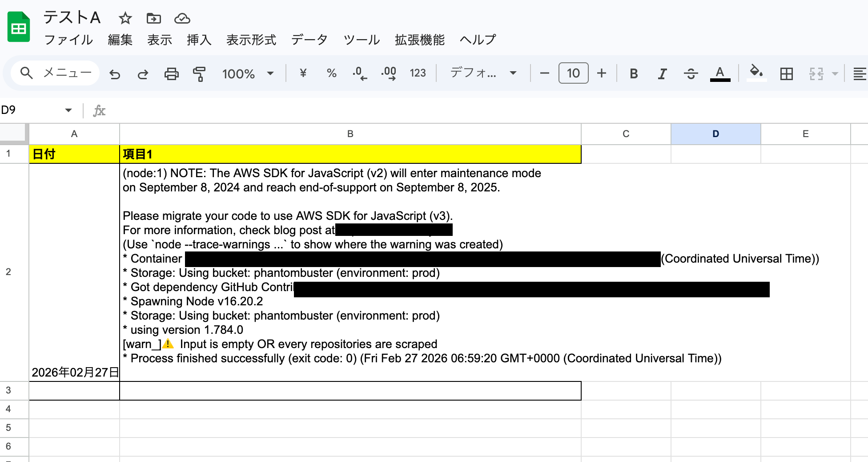Select column D header
This screenshot has height=462, width=868.
coord(716,134)
